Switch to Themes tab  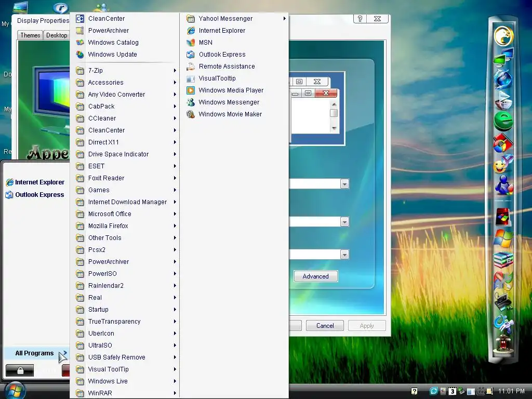tap(30, 35)
